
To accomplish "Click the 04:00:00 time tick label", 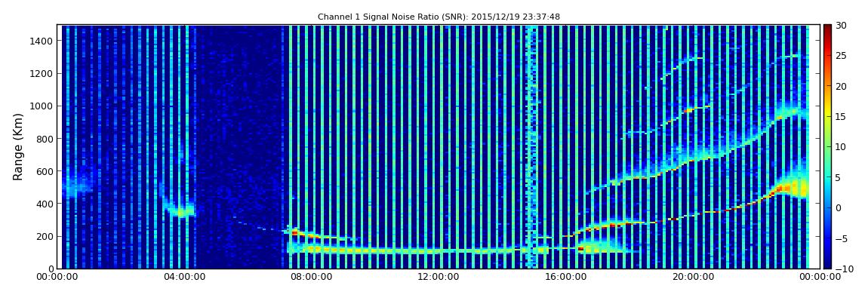I will [x=186, y=277].
